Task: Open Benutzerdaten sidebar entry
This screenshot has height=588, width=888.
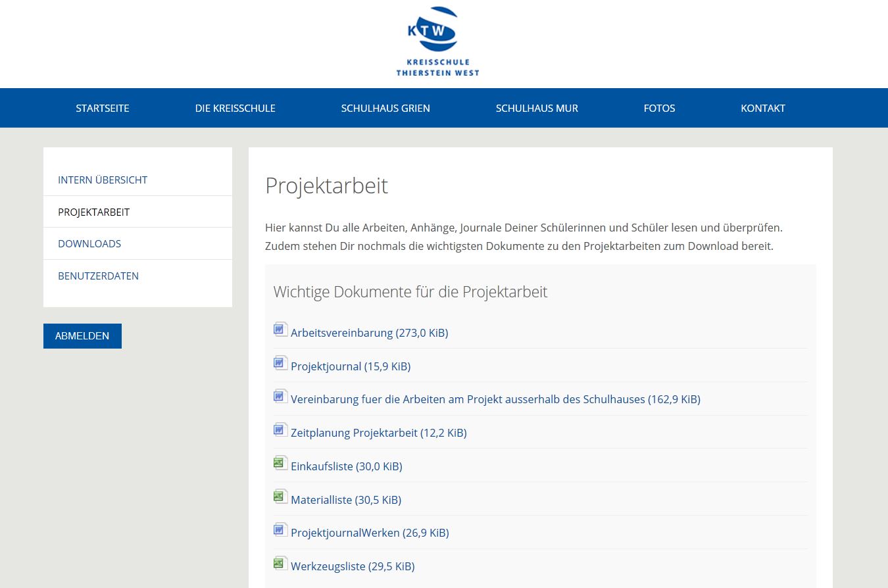Action: (x=98, y=276)
